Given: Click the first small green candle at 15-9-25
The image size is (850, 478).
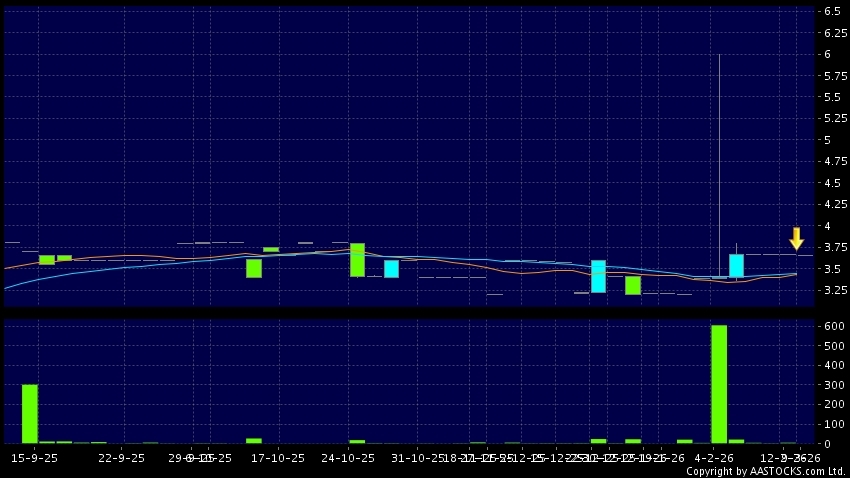Looking at the screenshot, I should click(46, 259).
